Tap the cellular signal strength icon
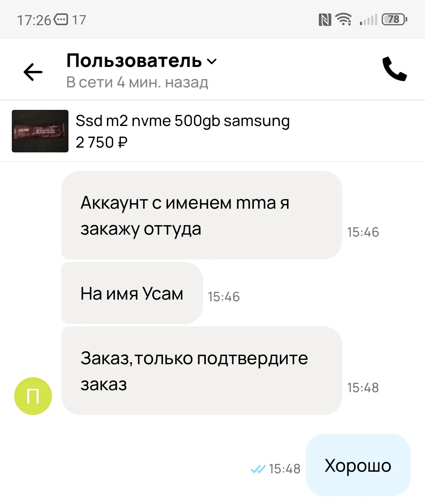This screenshot has width=425, height=504. click(369, 20)
